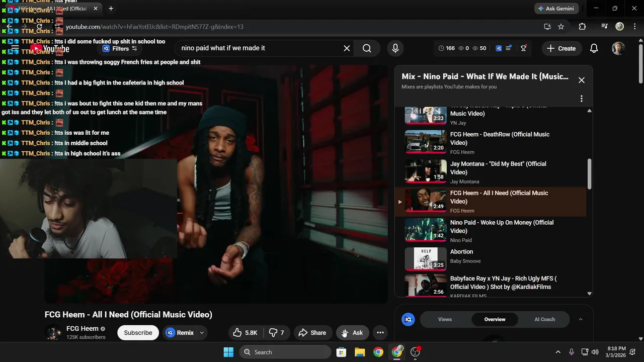This screenshot has width=644, height=362.
Task: Open the vidIQ Filters button
Action: coord(120,48)
